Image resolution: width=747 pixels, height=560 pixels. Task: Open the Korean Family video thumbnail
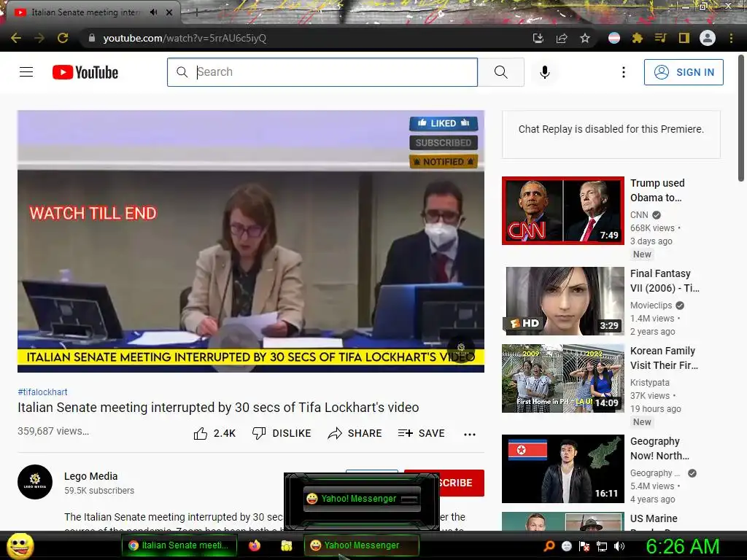pos(563,378)
